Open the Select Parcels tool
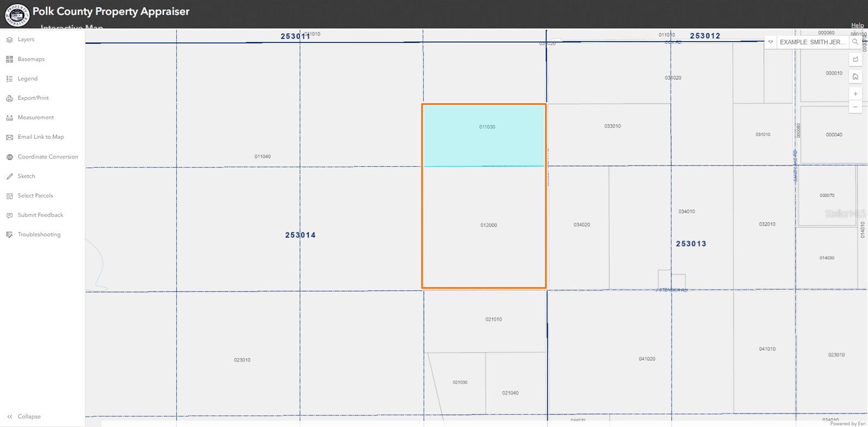Image resolution: width=868 pixels, height=427 pixels. point(35,196)
